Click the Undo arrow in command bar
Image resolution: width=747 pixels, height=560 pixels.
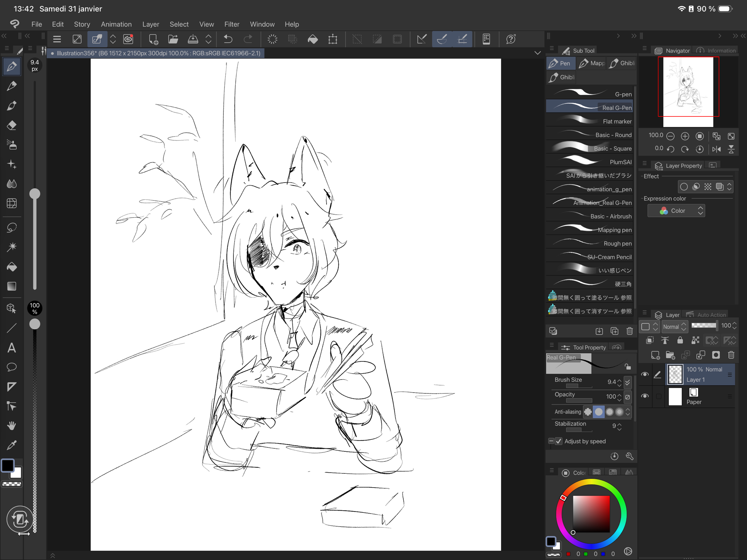[x=228, y=39]
